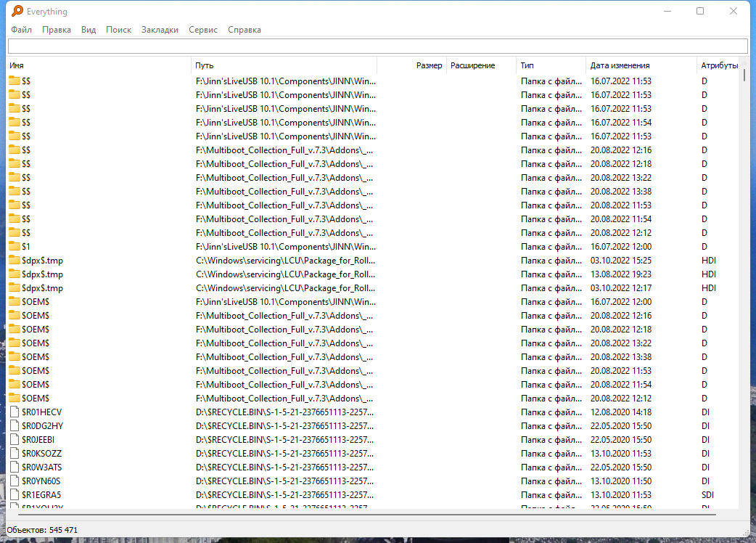Click the status bar text Объектов: 545 471

click(42, 530)
